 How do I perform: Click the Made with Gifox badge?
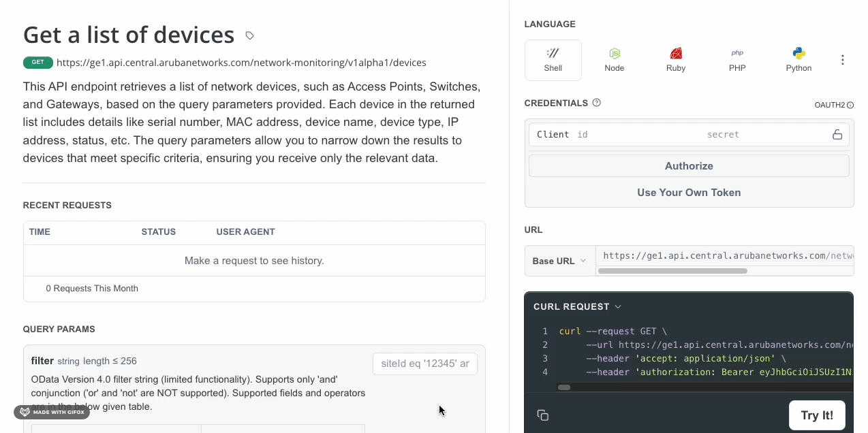pos(52,413)
